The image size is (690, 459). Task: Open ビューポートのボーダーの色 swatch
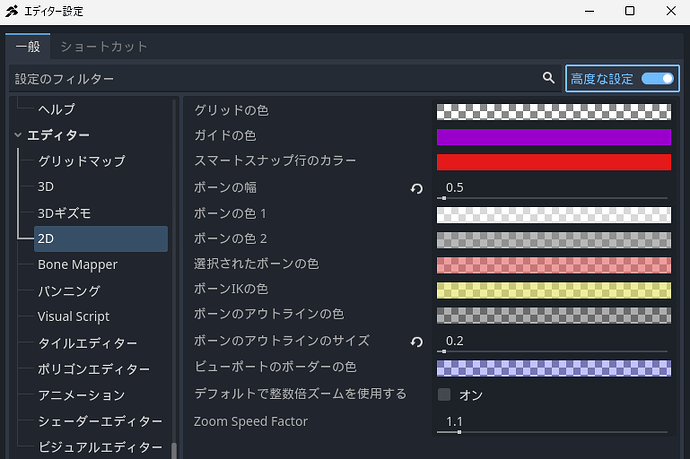click(554, 368)
